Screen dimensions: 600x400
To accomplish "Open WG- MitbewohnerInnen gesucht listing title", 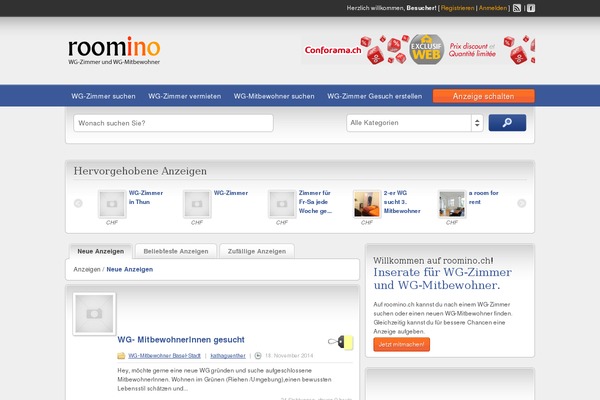I will tap(181, 340).
